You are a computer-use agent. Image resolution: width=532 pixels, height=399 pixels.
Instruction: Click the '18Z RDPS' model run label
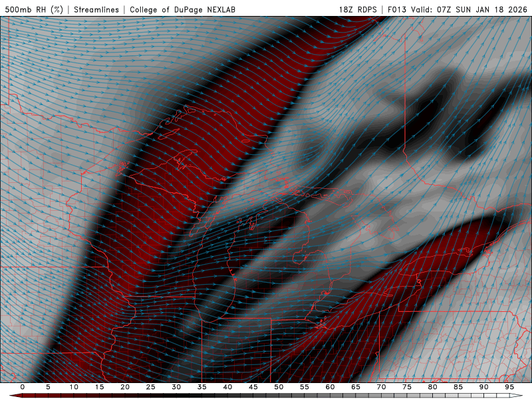point(358,9)
